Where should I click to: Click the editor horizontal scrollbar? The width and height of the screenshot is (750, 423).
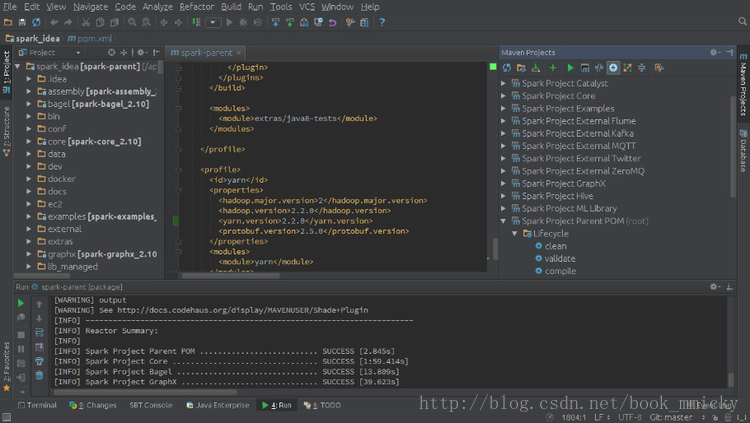click(x=231, y=276)
